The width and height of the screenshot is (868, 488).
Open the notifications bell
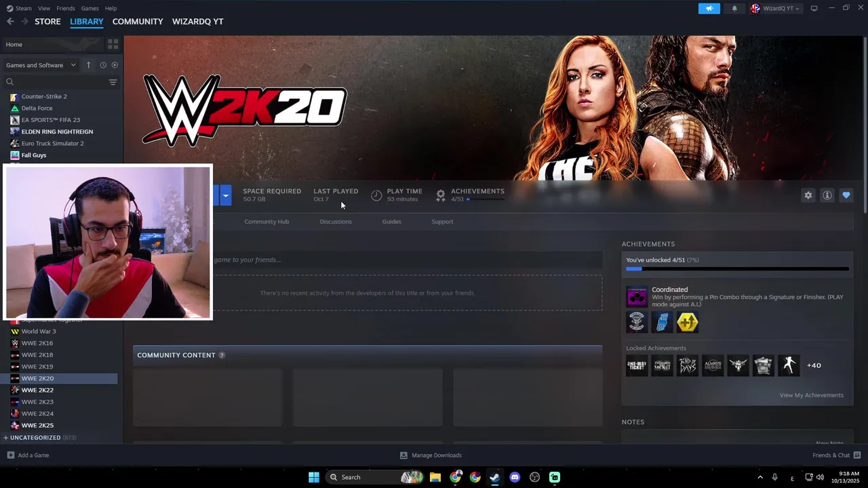(x=734, y=8)
